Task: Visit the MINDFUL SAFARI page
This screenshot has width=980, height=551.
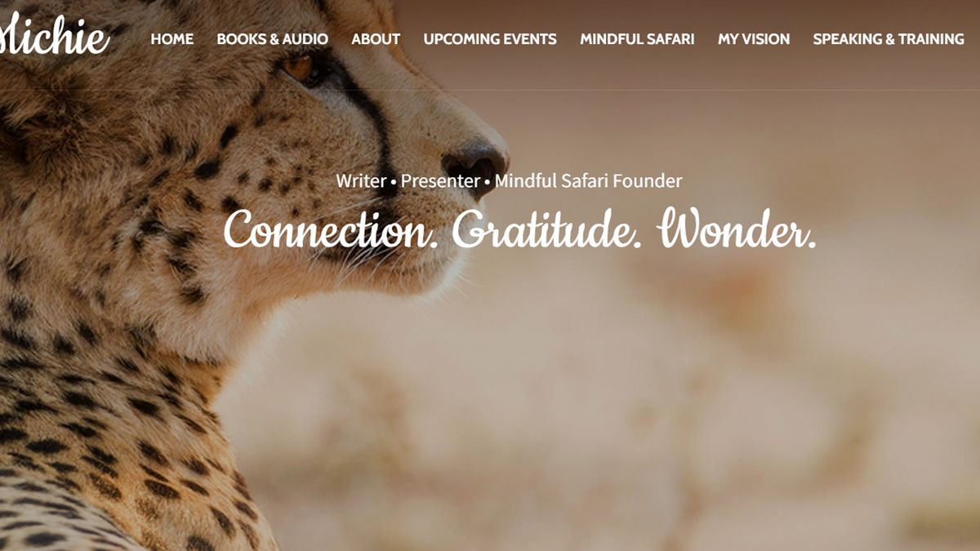Action: pos(637,38)
